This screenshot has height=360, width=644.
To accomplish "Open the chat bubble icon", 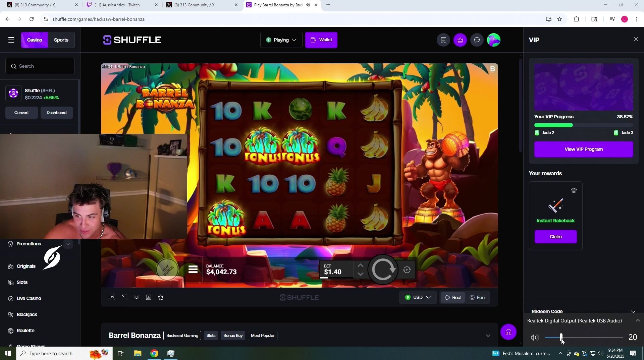I will (x=477, y=40).
